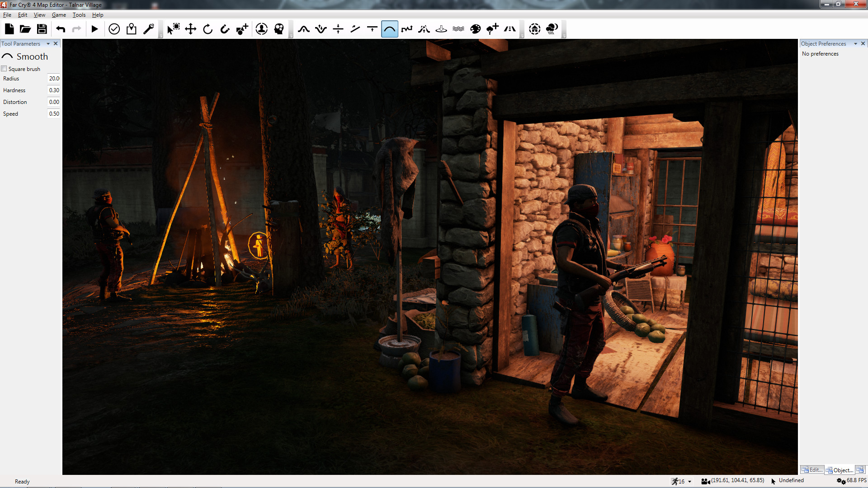
Task: Select the Add Vegetation tree tool
Action: point(493,29)
